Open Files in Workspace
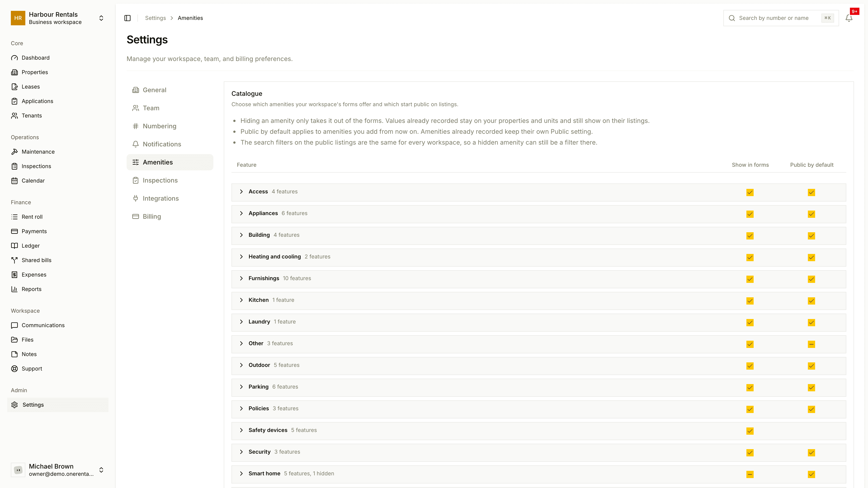This screenshot has height=488, width=868. [x=58, y=340]
